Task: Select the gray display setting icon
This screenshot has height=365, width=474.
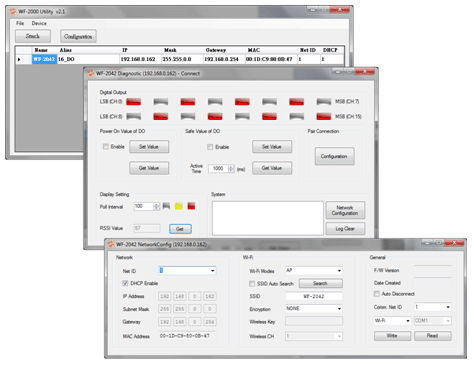Action: tap(166, 206)
